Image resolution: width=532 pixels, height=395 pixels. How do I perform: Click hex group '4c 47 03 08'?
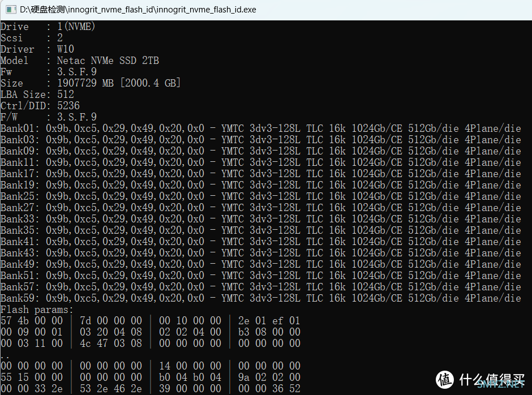pos(111,343)
